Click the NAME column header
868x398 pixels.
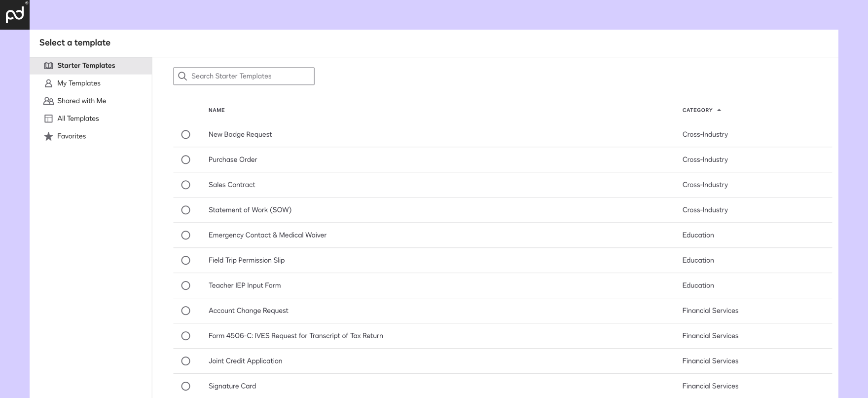217,110
